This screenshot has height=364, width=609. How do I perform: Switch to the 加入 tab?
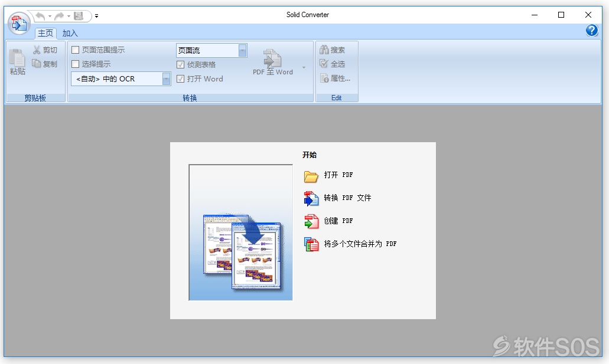click(x=70, y=34)
